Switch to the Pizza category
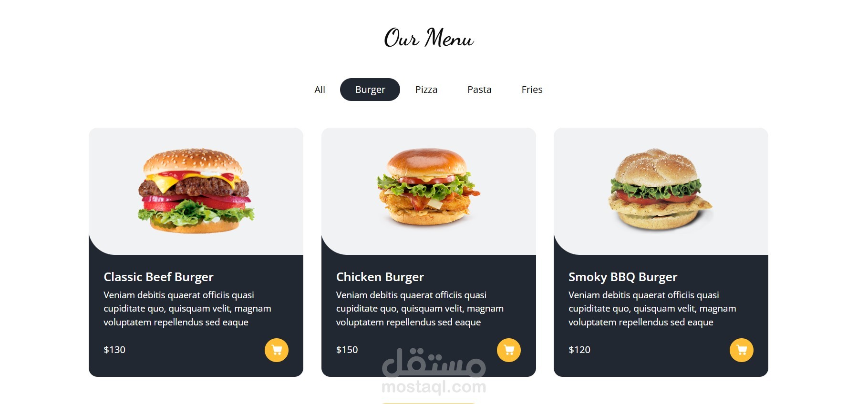 pos(426,90)
